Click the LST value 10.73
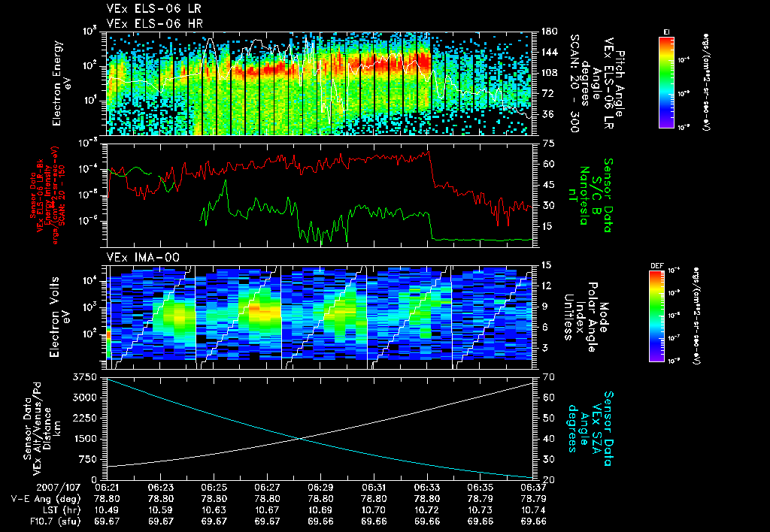This screenshot has width=770, height=532. (x=480, y=510)
